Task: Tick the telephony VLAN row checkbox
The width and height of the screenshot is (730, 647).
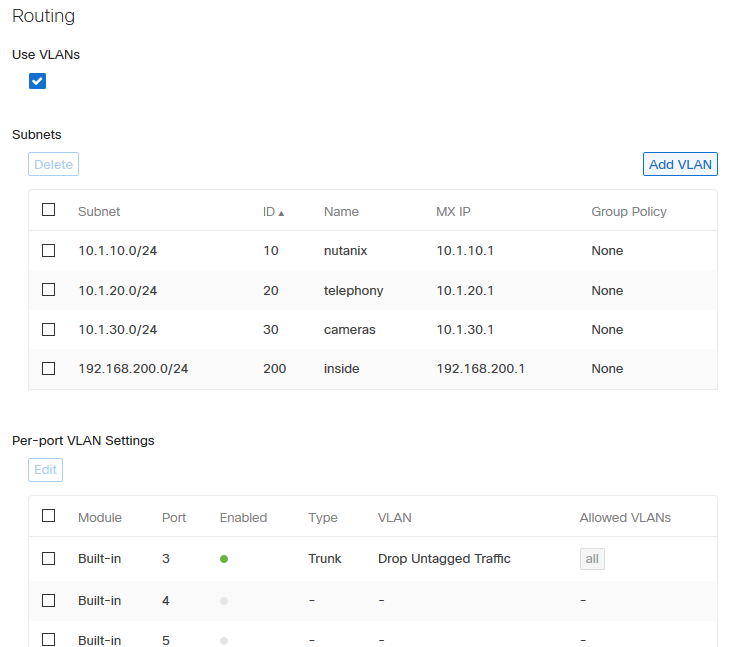Action: coord(48,290)
